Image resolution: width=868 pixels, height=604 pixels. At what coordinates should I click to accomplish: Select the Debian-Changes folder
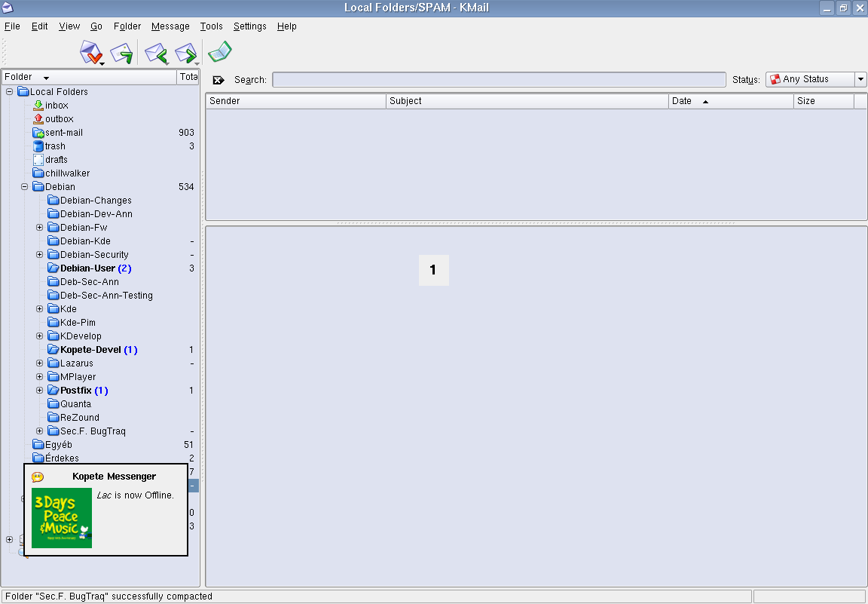[x=96, y=200]
